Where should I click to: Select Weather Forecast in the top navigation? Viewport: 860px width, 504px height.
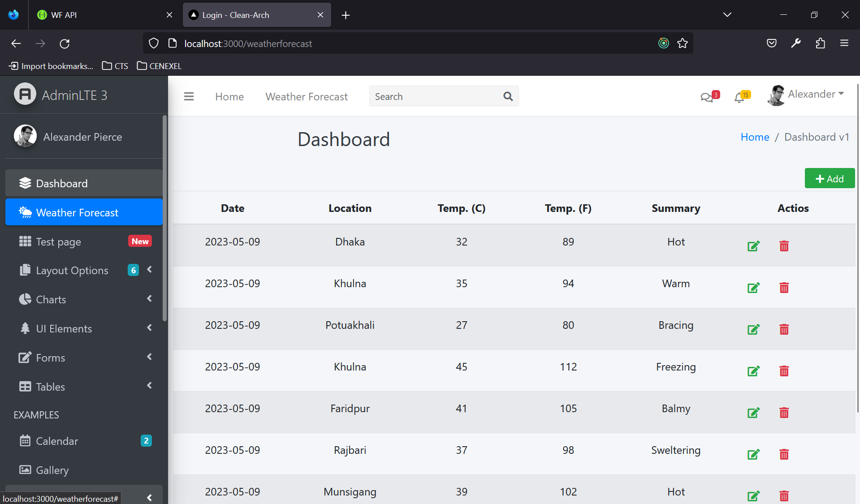click(306, 96)
